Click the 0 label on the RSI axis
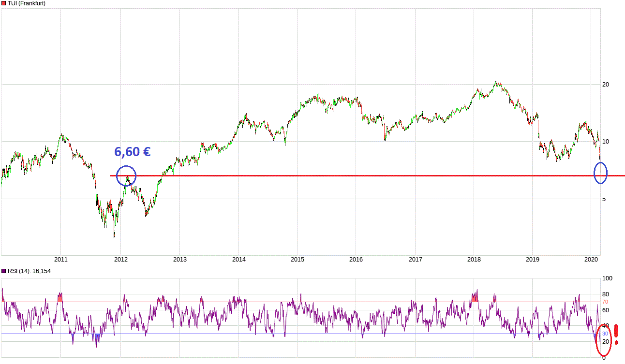The height and width of the screenshot is (364, 625). (x=604, y=357)
